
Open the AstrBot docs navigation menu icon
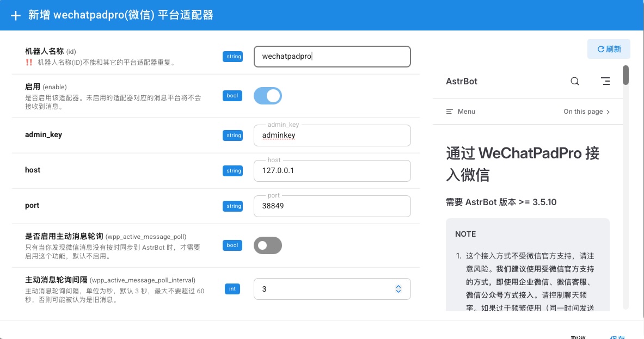(x=605, y=81)
